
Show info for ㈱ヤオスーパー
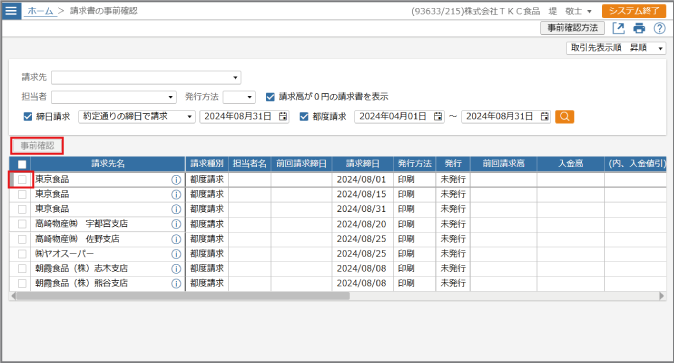(176, 254)
